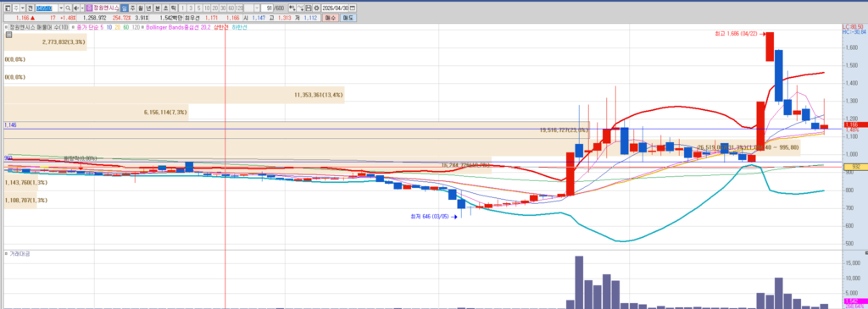The image size is (868, 309).
Task: Select the 3 interval button
Action: coord(191,8)
